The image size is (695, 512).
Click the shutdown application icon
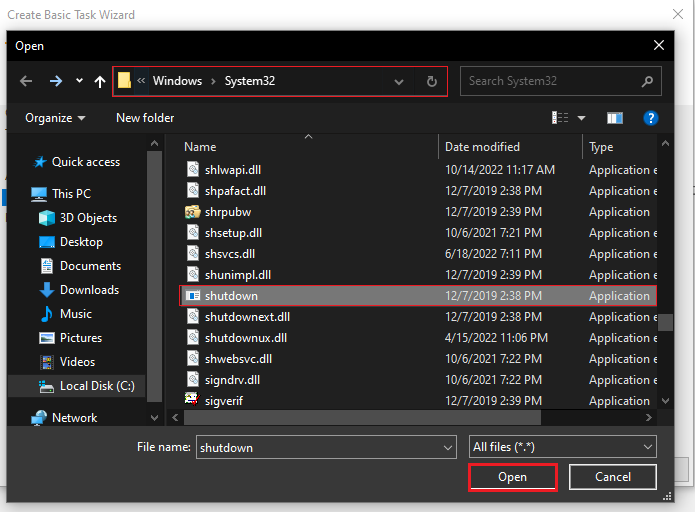(x=192, y=296)
